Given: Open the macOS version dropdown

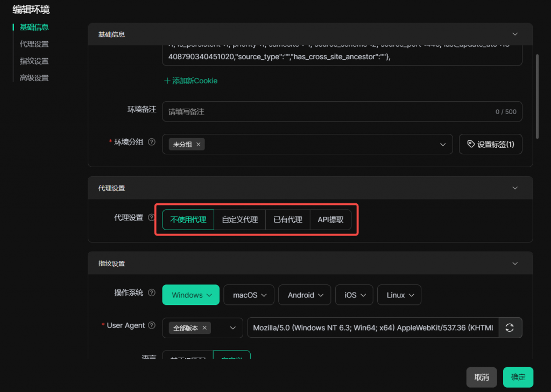Looking at the screenshot, I should pyautogui.click(x=249, y=295).
